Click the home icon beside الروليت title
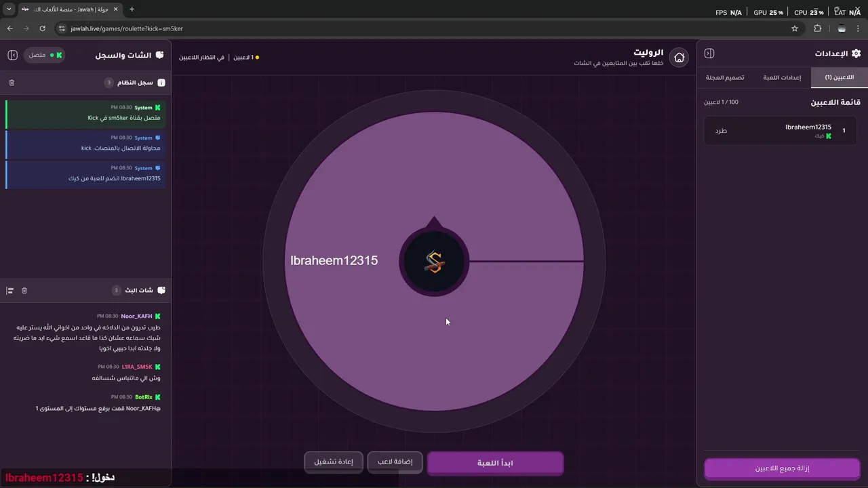This screenshot has height=488, width=868. click(679, 58)
